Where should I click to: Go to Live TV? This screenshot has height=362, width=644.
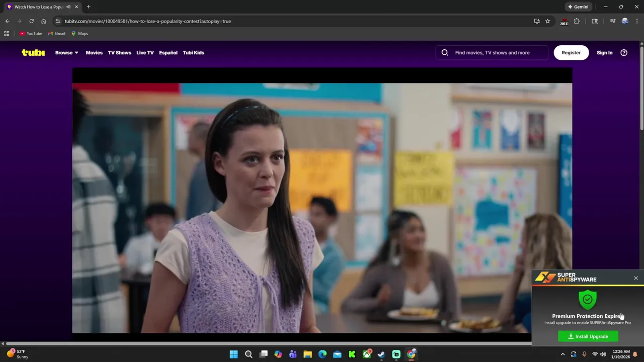pyautogui.click(x=145, y=52)
